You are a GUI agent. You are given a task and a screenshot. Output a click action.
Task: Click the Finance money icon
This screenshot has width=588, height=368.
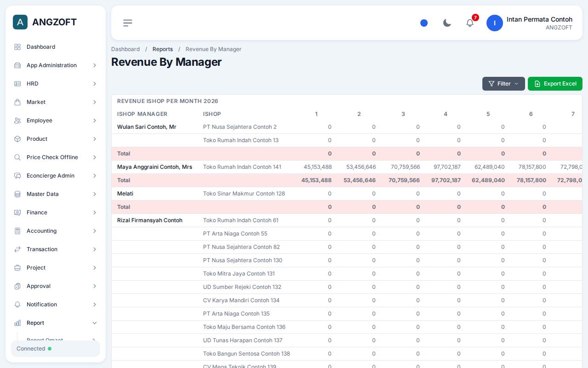pyautogui.click(x=17, y=213)
